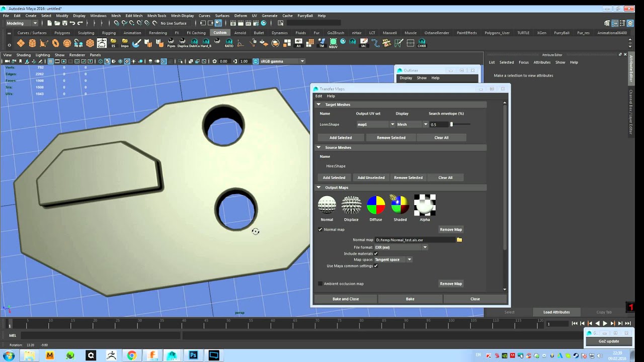Toggle Include materials checkbox
This screenshot has width=644, height=362.
coord(376,254)
